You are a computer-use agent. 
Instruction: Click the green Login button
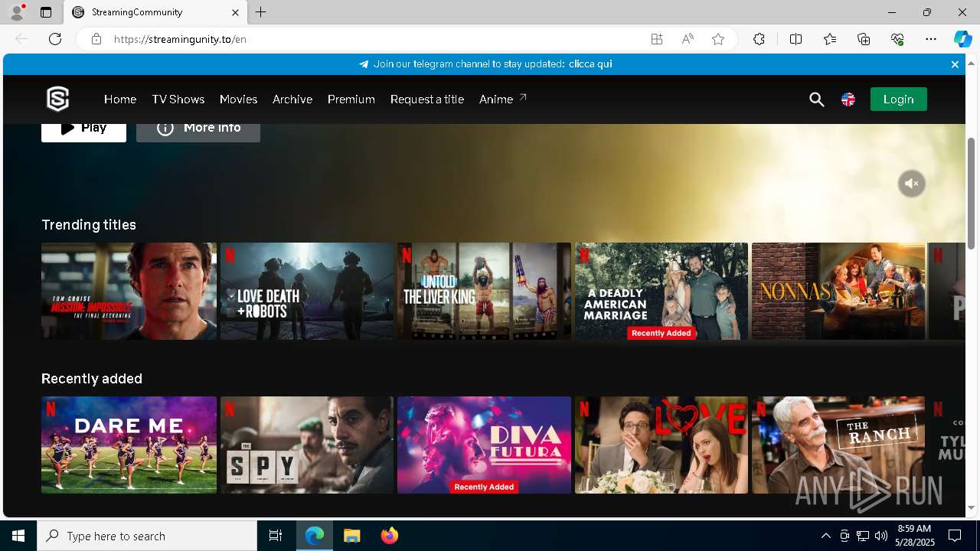point(898,99)
